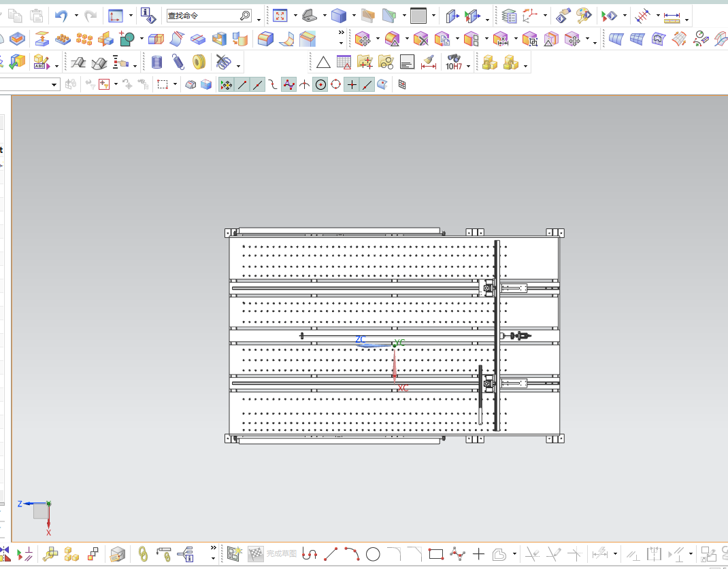Expand the selection filter combo box
The width and height of the screenshot is (728, 569).
(x=29, y=84)
